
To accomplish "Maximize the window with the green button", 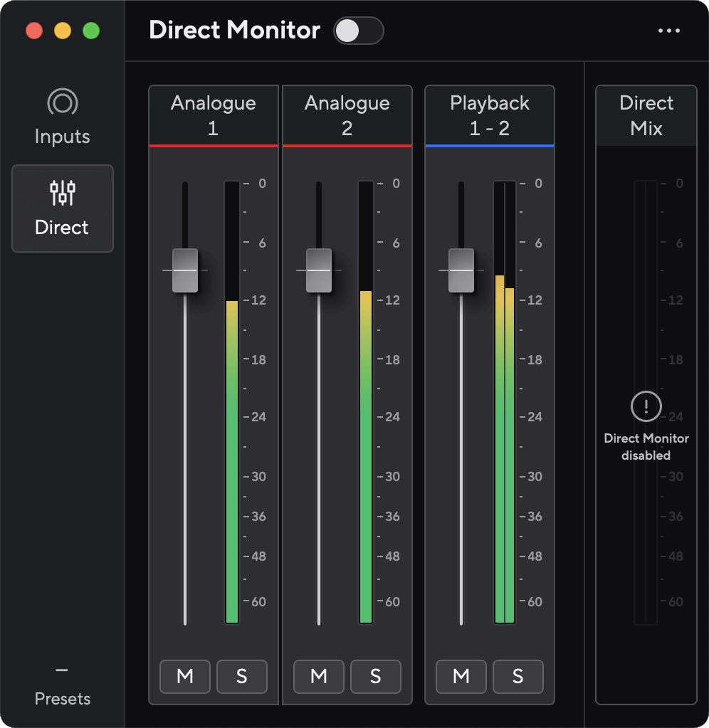I will click(91, 31).
